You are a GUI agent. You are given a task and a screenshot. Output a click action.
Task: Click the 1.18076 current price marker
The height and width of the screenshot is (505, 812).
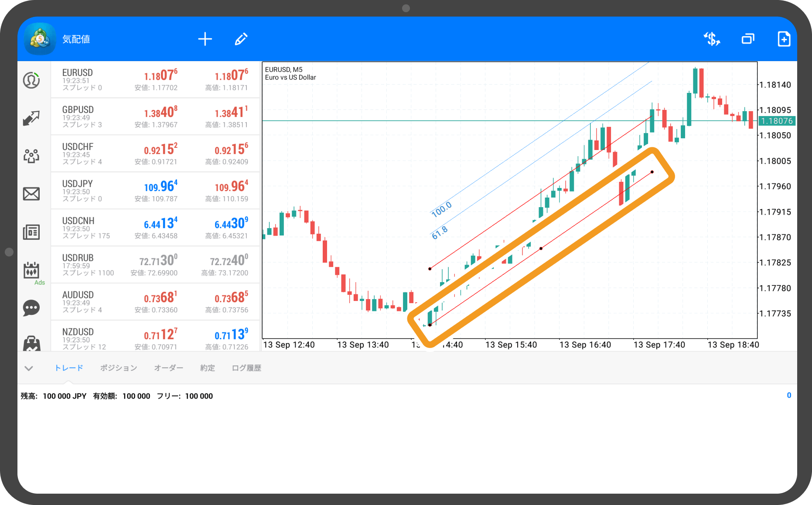click(x=777, y=121)
